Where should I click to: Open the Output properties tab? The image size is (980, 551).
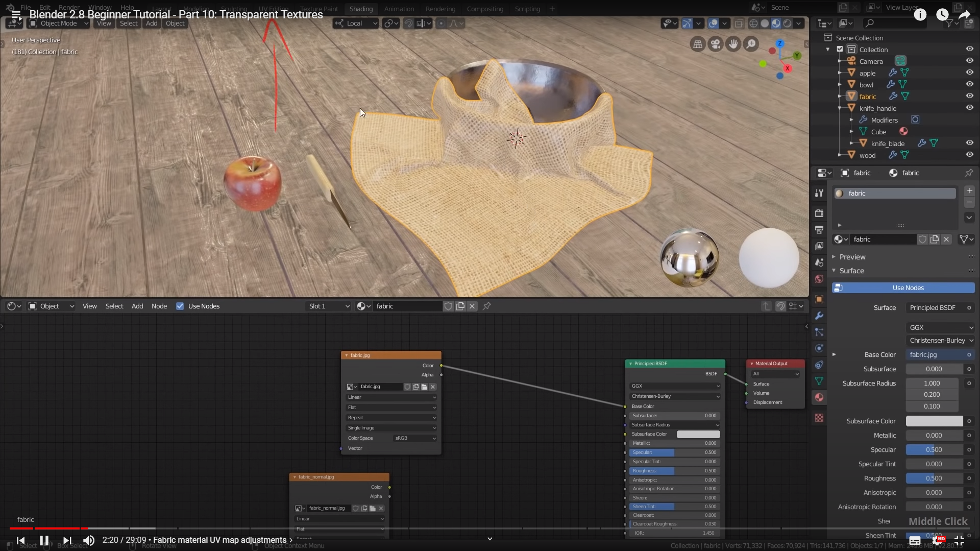pos(819,230)
